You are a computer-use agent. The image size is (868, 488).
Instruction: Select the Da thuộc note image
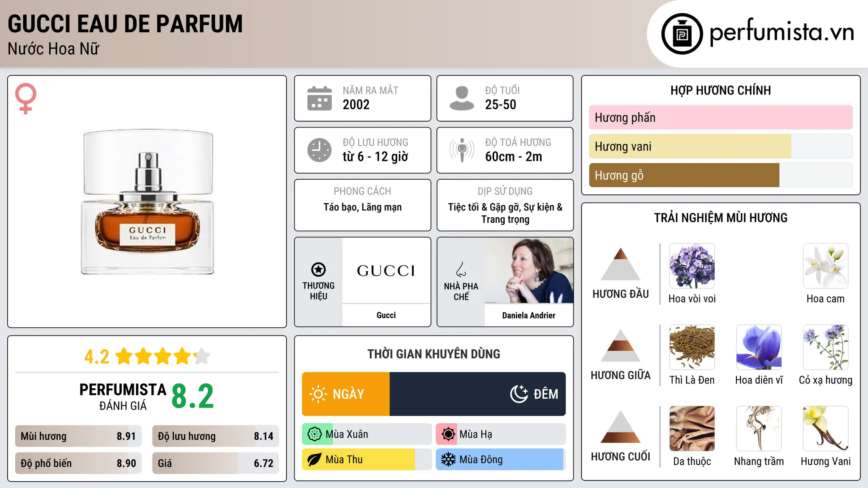point(692,429)
